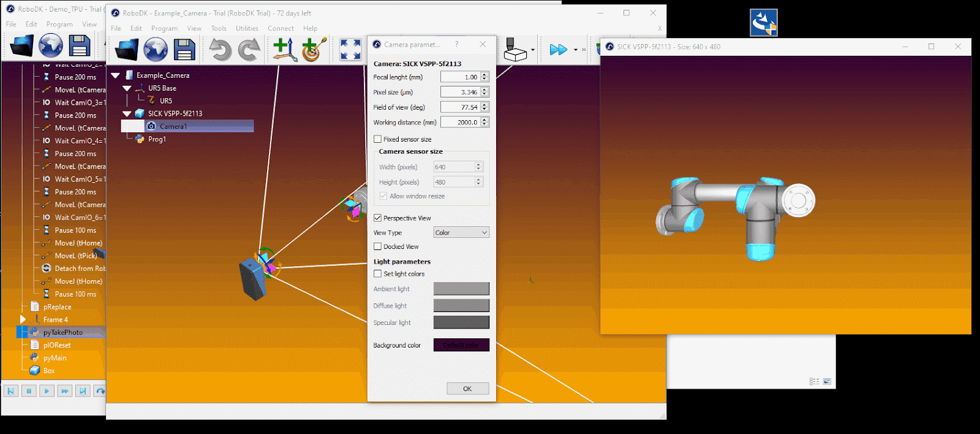Image resolution: width=980 pixels, height=434 pixels.
Task: Click the SICK VSPP-5f2113 object cube icon
Action: pyautogui.click(x=140, y=113)
